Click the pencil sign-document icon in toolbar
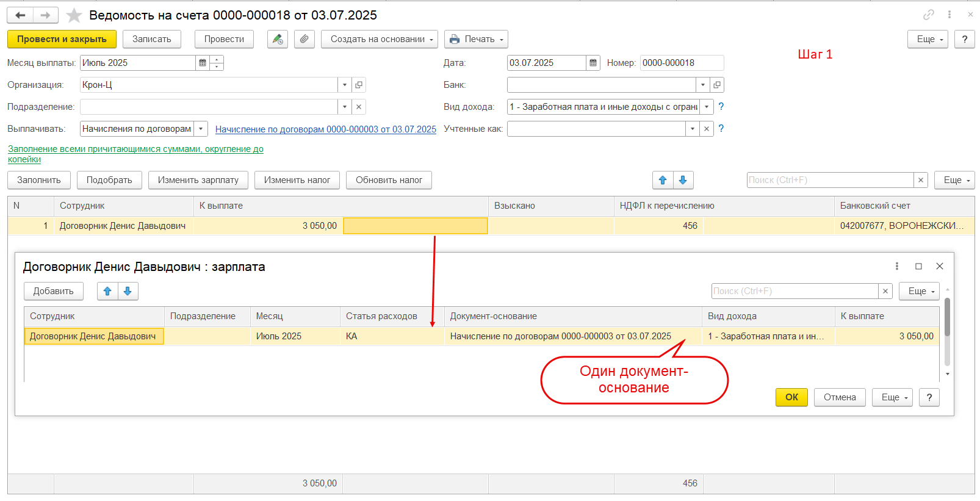This screenshot has width=980, height=501. point(278,39)
